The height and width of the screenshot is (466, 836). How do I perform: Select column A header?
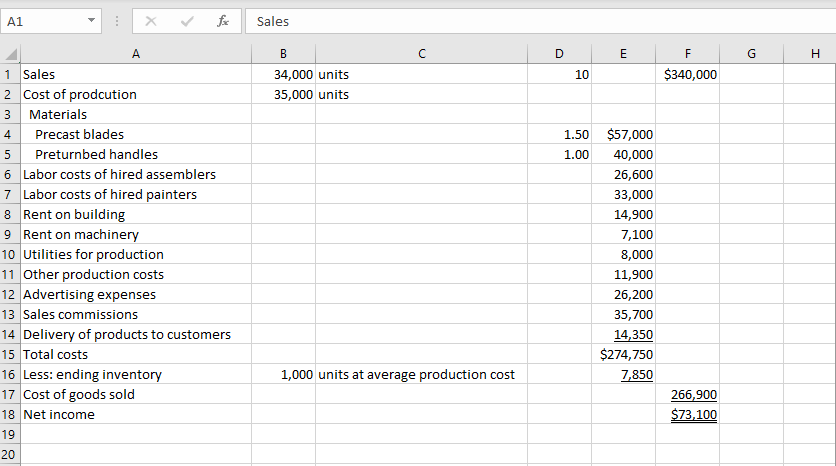coord(136,54)
